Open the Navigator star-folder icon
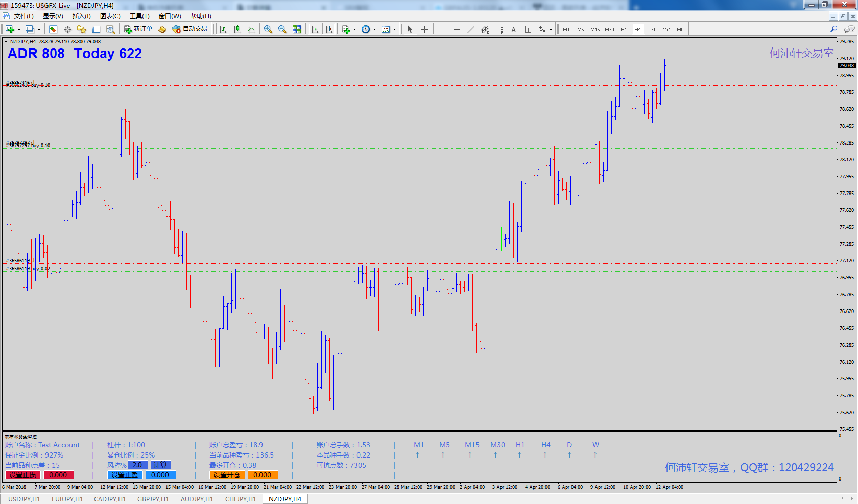Image resolution: width=858 pixels, height=504 pixels. tap(82, 29)
